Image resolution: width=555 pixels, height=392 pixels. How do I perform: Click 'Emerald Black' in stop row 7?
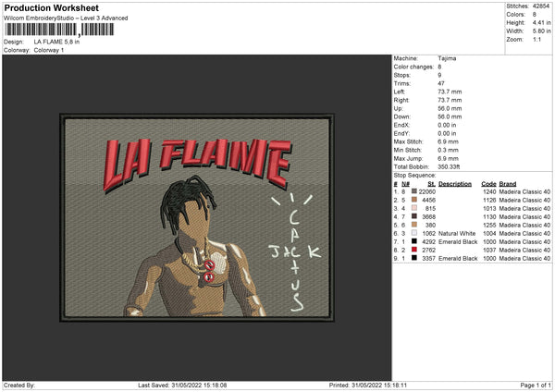pos(458,242)
